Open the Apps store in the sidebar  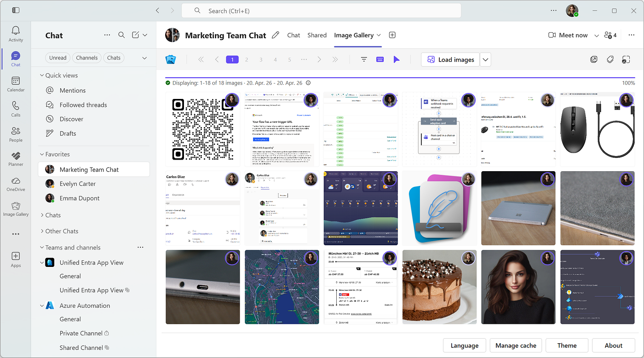[16, 260]
